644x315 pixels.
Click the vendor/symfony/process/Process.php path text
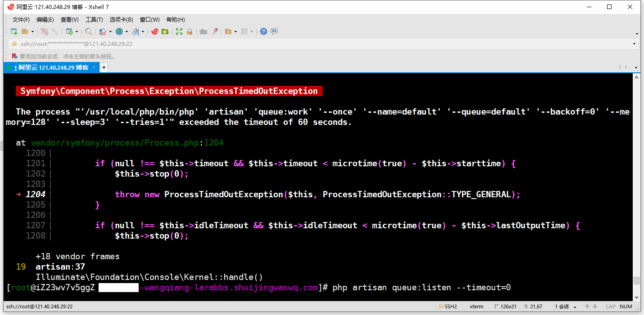tap(115, 143)
